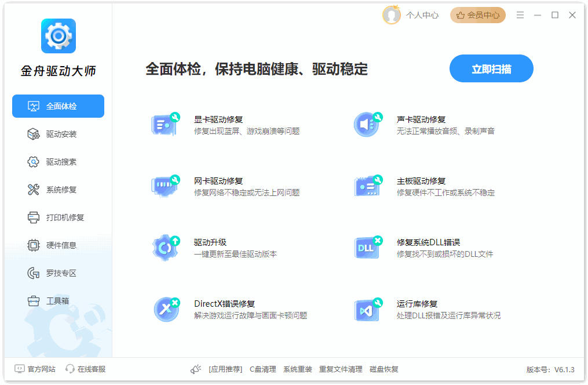Screen dimensions: 588x385
Task: Go to 系统修复 section
Action: (x=58, y=190)
